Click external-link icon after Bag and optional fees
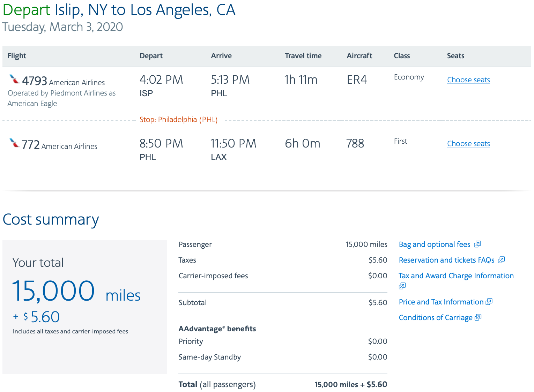Image resolution: width=534 pixels, height=392 pixels. 477,244
